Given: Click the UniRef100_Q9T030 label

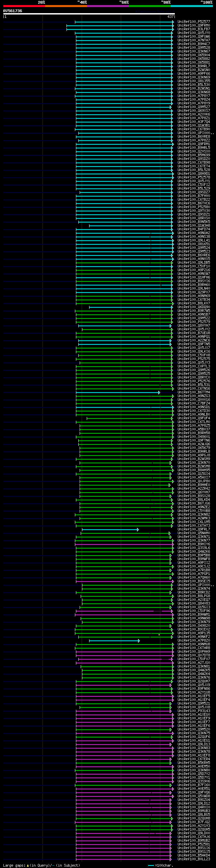Looking at the screenshot, I should pyautogui.click(x=194, y=211).
